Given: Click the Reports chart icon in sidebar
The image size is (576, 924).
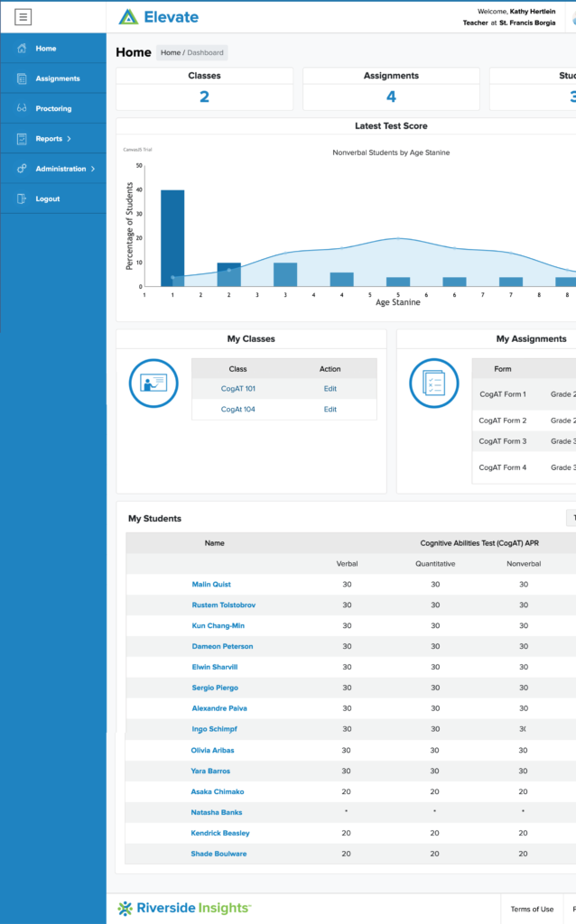Looking at the screenshot, I should [x=22, y=138].
